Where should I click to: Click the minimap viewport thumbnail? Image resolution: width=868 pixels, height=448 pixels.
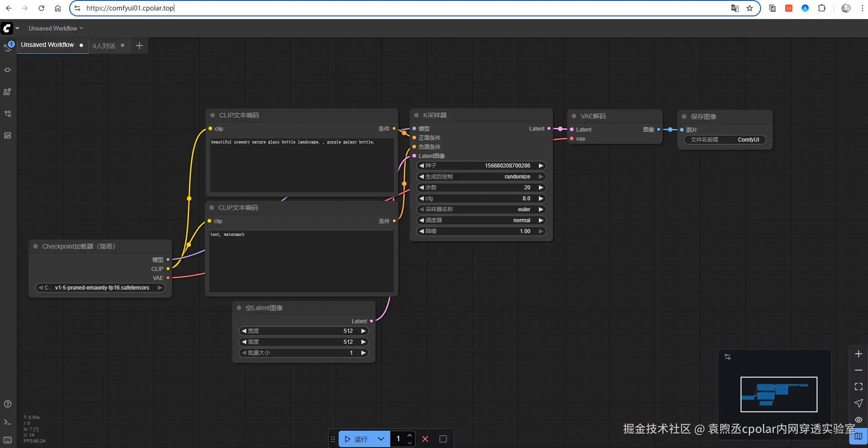click(x=779, y=394)
